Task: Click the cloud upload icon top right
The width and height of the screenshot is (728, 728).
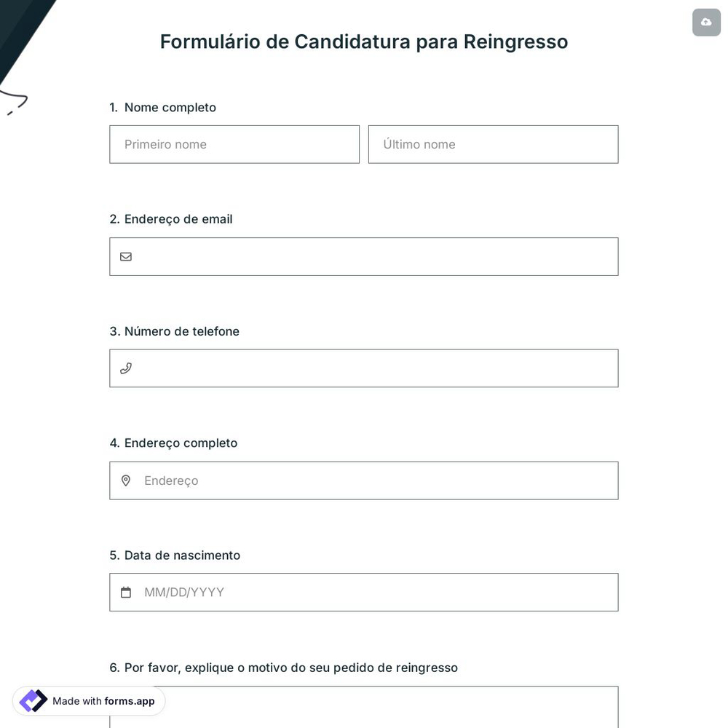Action: pos(706,23)
